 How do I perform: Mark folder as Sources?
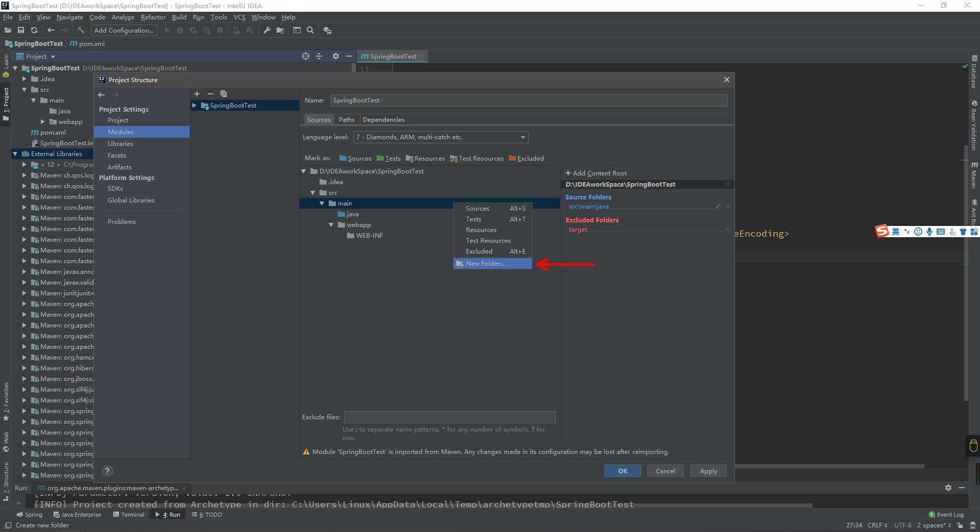tap(355, 159)
